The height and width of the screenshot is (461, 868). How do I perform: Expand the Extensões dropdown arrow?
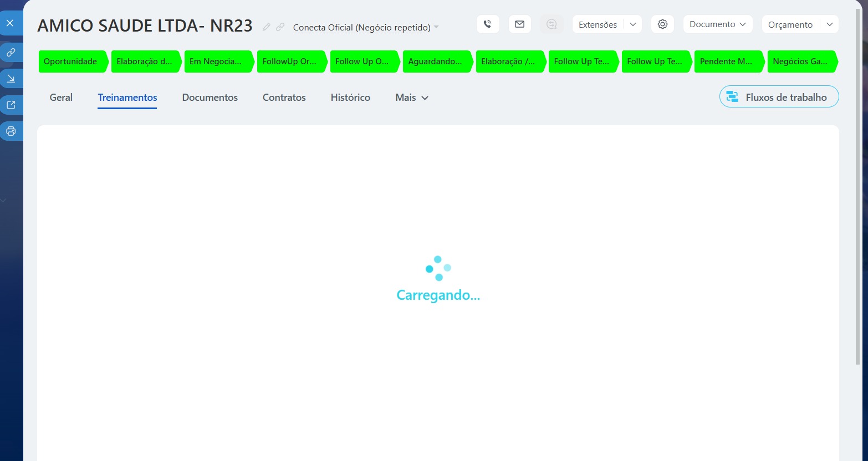(633, 24)
